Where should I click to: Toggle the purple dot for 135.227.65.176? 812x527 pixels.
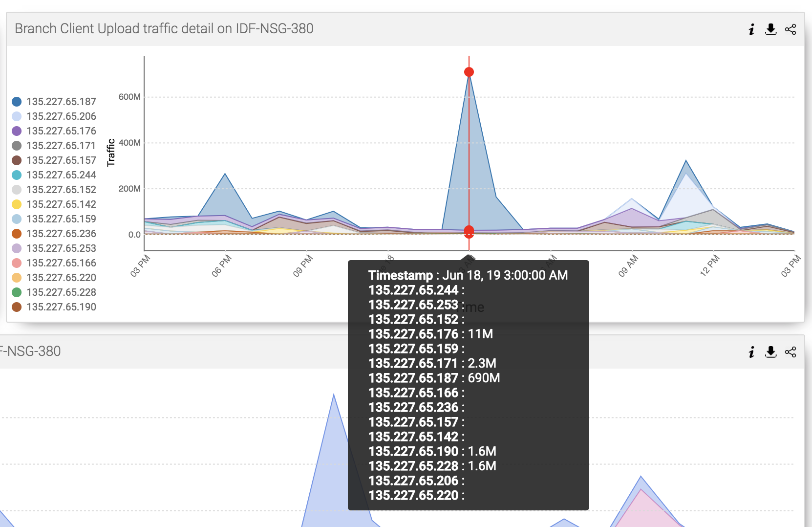[16, 131]
